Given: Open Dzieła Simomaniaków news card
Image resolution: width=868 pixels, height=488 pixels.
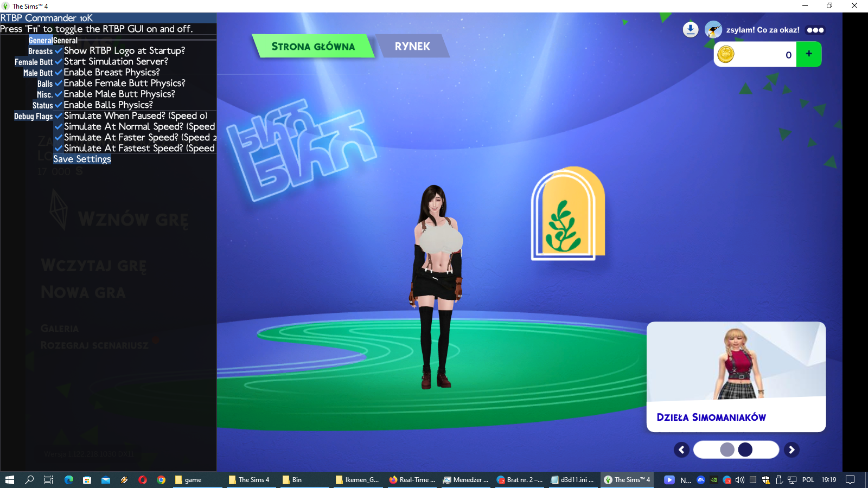Looking at the screenshot, I should pos(736,377).
